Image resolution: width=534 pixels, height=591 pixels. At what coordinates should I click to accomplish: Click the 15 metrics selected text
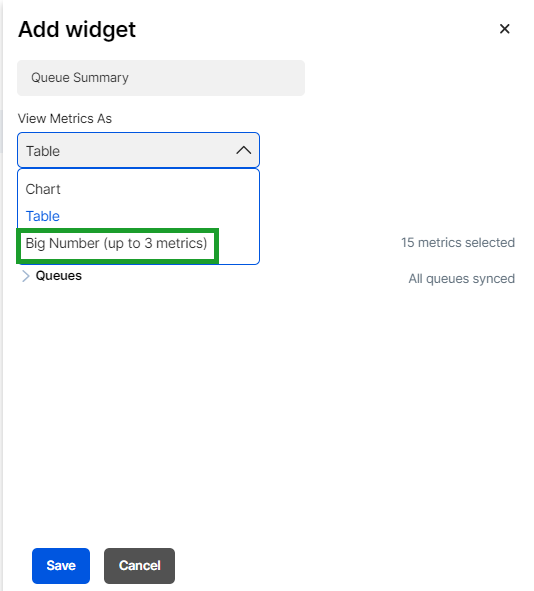click(x=457, y=242)
